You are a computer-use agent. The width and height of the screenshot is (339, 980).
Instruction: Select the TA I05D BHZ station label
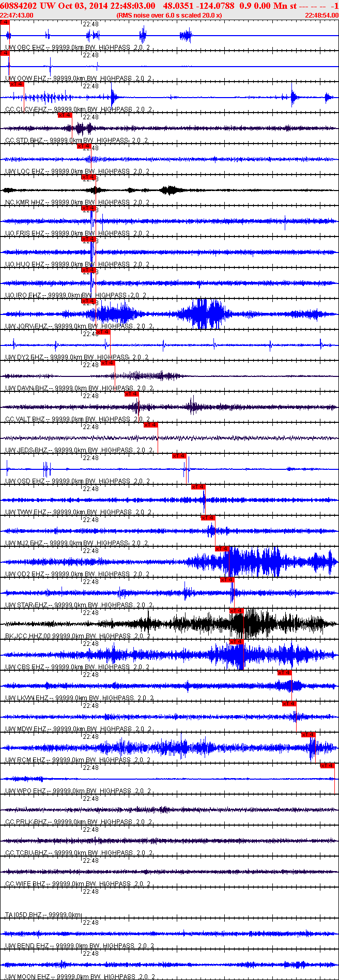tap(24, 915)
